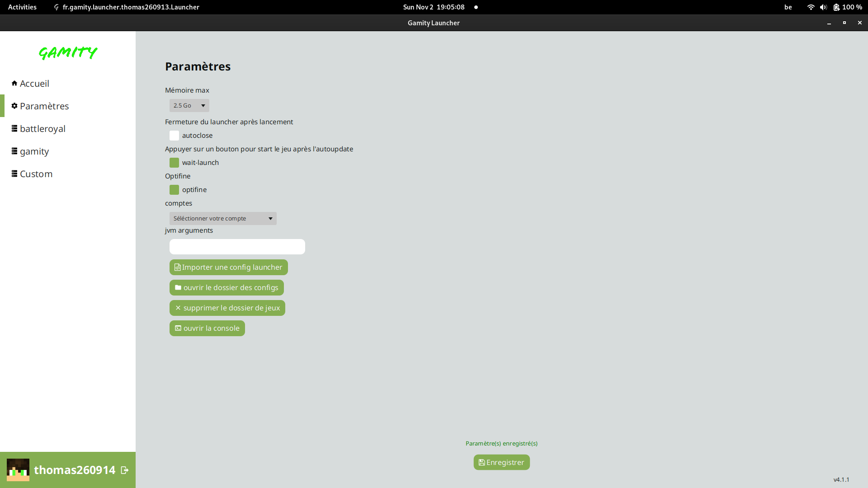Screen dimensions: 868x488
Task: Uncheck the optifine checkbox
Action: 174,190
